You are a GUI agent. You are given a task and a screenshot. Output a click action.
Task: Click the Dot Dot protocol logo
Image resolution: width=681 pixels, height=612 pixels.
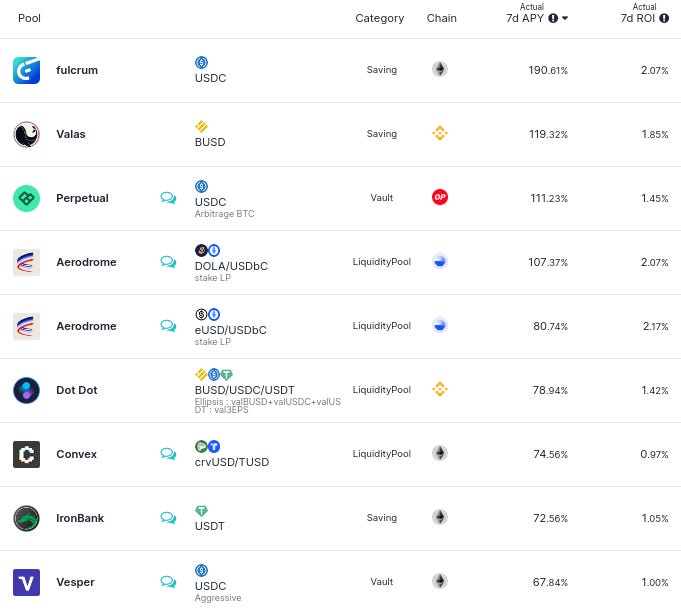point(26,390)
